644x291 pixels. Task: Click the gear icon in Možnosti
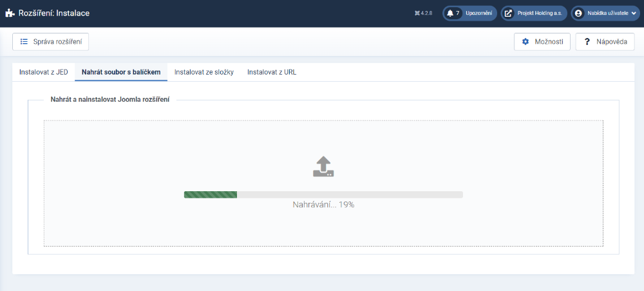(526, 42)
